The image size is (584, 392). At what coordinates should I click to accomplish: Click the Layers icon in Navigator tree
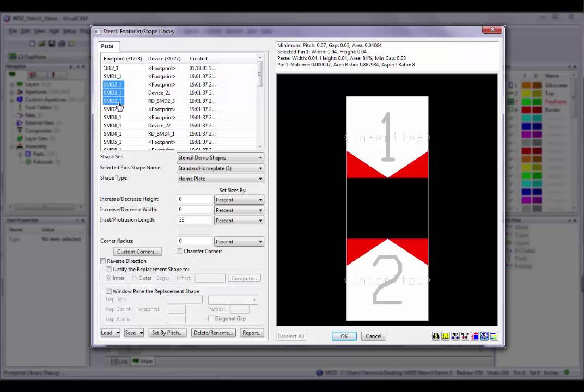pyautogui.click(x=20, y=84)
